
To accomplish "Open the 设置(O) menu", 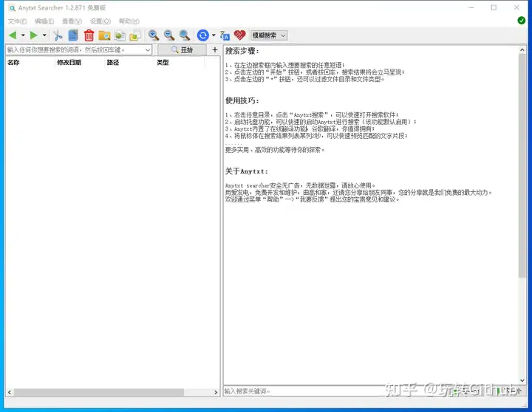I will 100,21.
